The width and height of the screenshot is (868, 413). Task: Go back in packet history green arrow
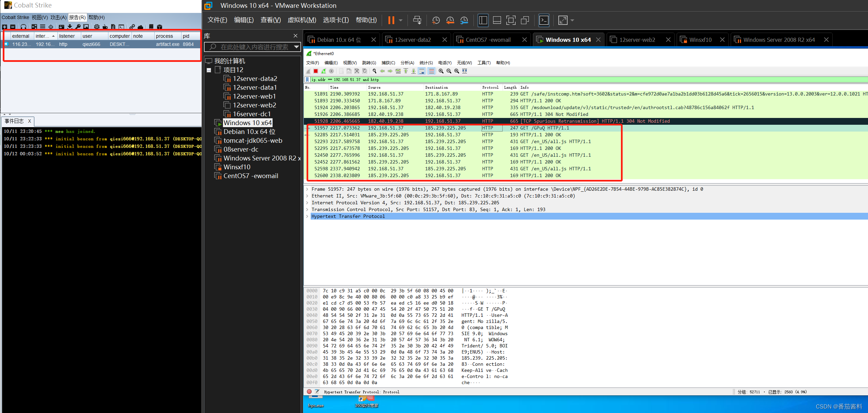(x=382, y=71)
